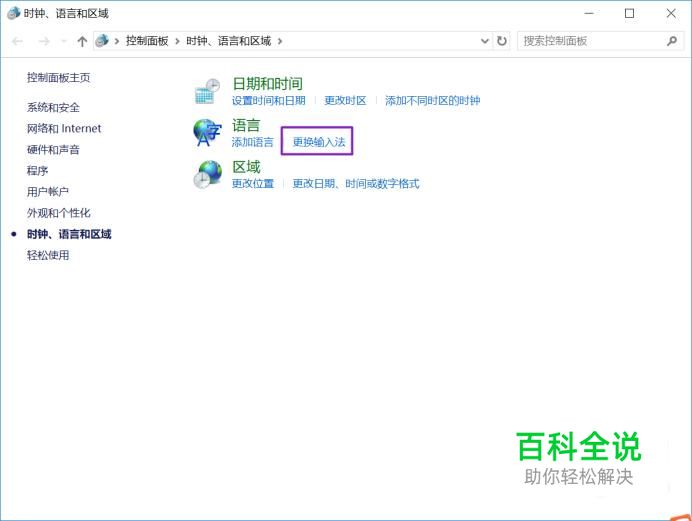Open the 日期和时间 heading
The height and width of the screenshot is (521, 692).
tap(267, 84)
